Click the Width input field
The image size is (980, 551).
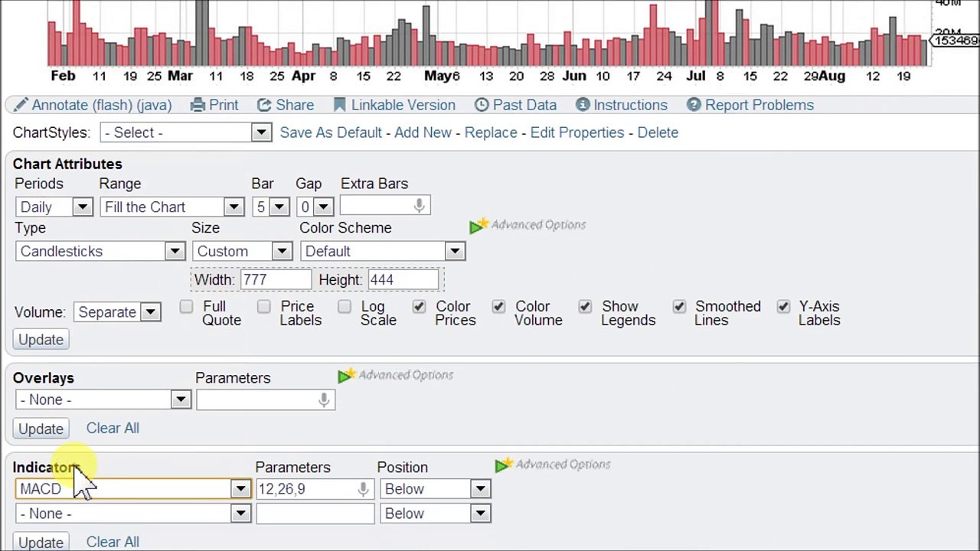click(x=276, y=280)
